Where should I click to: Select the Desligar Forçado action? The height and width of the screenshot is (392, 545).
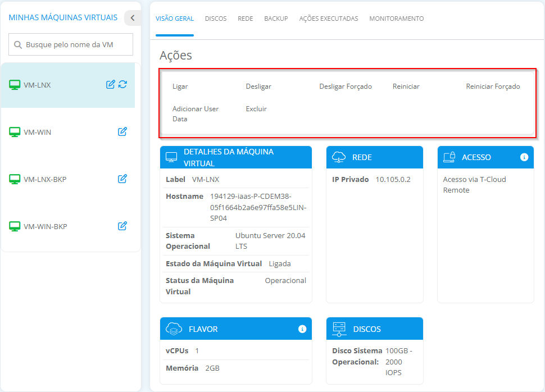(346, 86)
